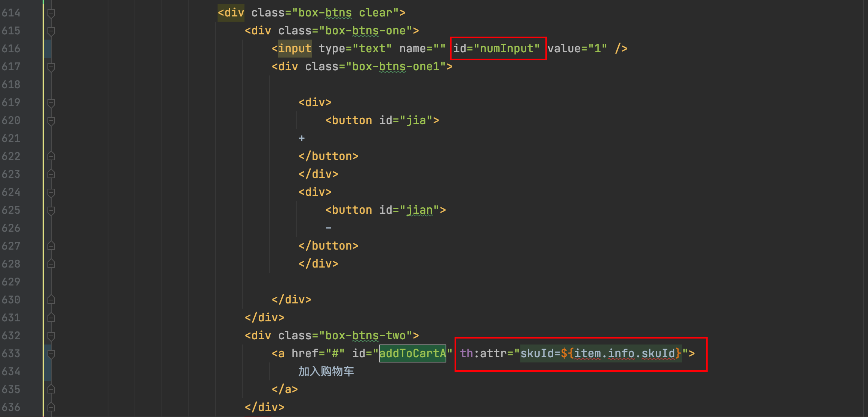Click line number 621 in the gutter

point(11,138)
